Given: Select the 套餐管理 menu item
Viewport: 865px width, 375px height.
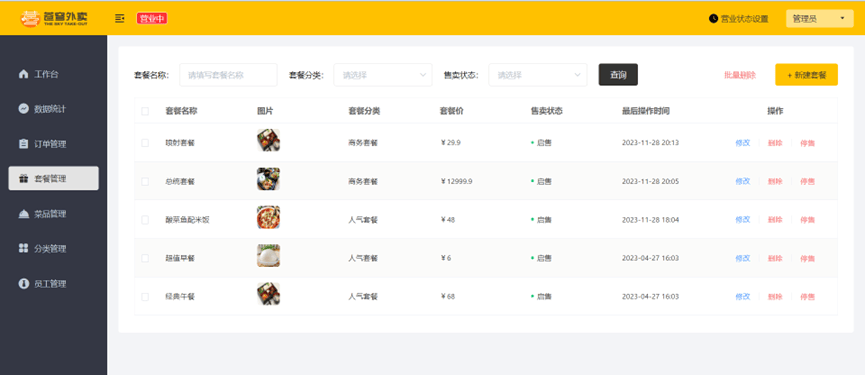Looking at the screenshot, I should pyautogui.click(x=54, y=178).
